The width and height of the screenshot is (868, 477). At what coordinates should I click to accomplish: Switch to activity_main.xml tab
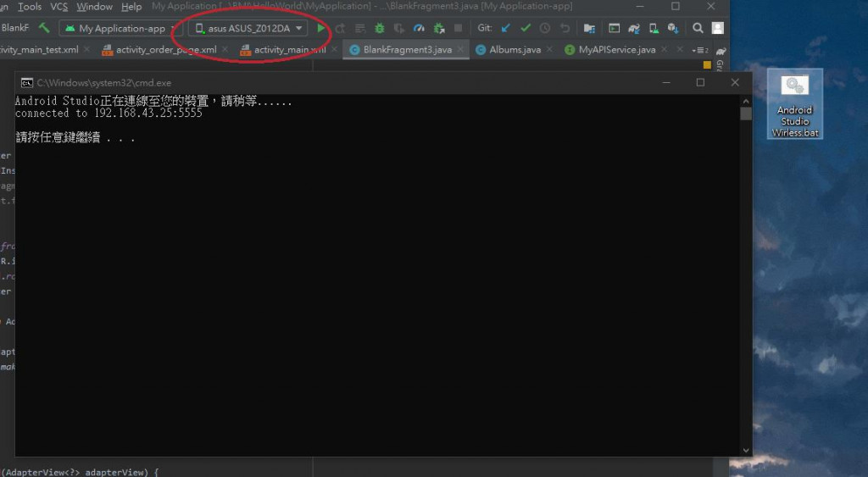289,50
